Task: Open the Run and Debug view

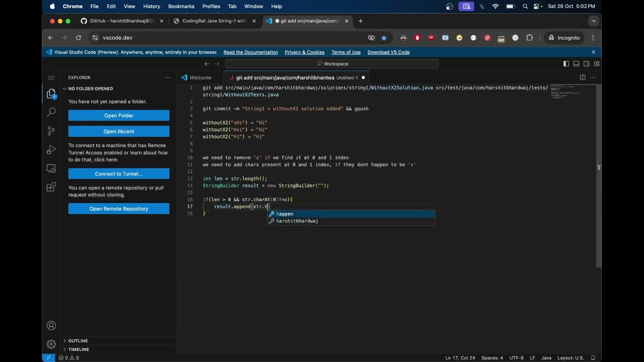Action: coord(51,150)
